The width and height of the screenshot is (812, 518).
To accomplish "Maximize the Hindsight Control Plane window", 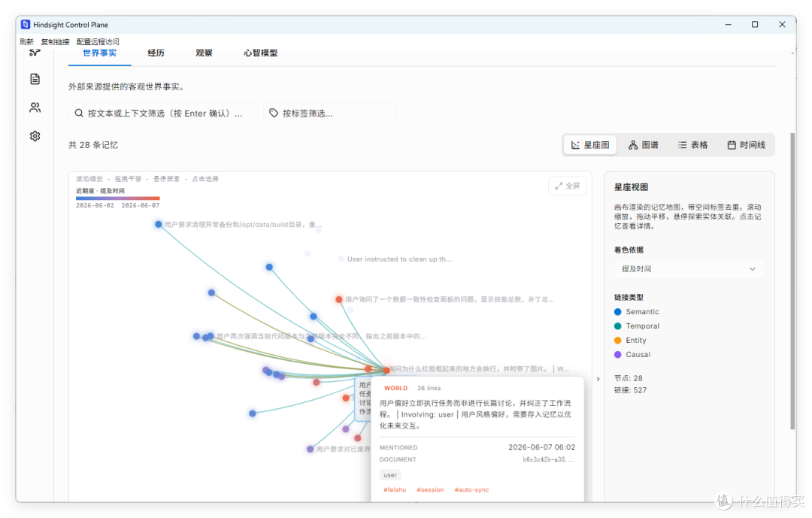I will pos(755,24).
